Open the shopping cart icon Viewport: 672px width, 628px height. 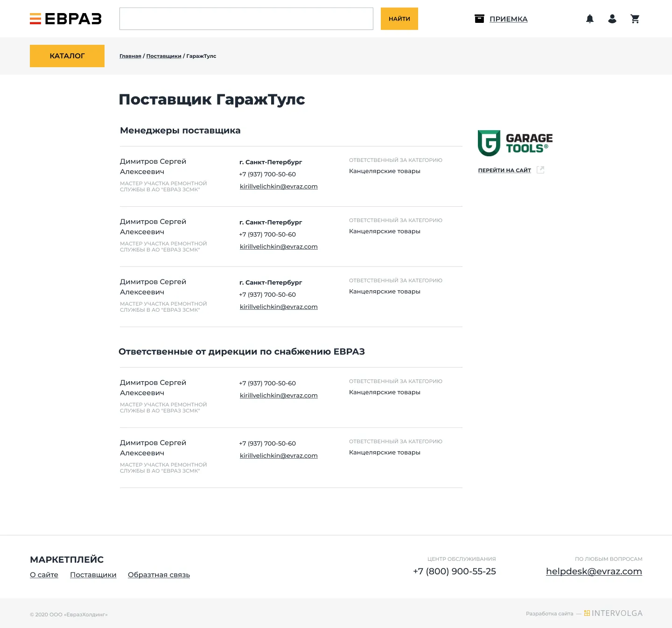635,19
